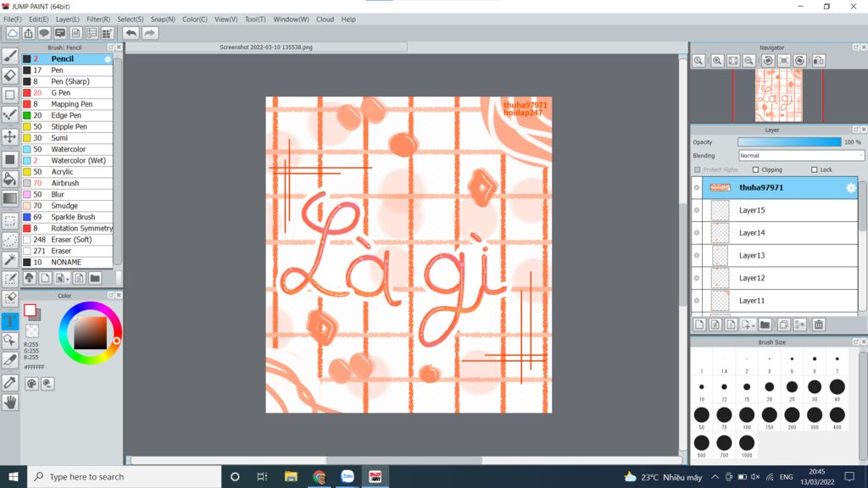Image resolution: width=868 pixels, height=488 pixels.
Task: Select the Bucket fill tool
Action: coord(10,178)
